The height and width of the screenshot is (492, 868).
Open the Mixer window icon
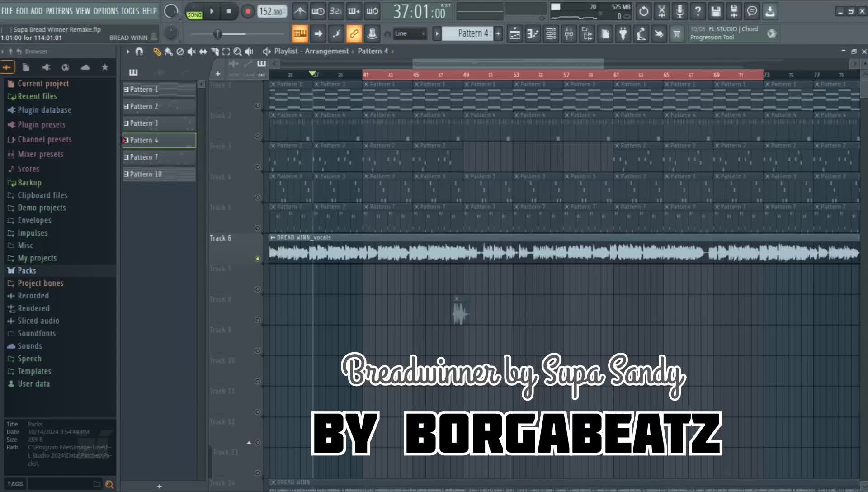[569, 34]
